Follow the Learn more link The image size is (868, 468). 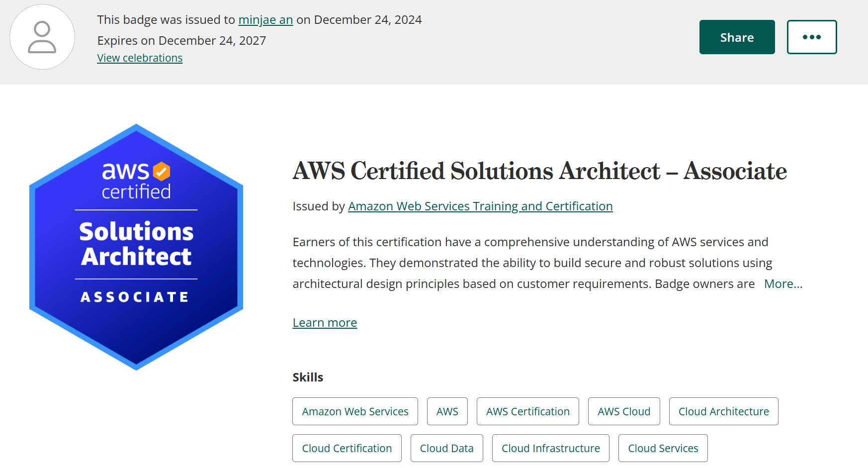325,322
